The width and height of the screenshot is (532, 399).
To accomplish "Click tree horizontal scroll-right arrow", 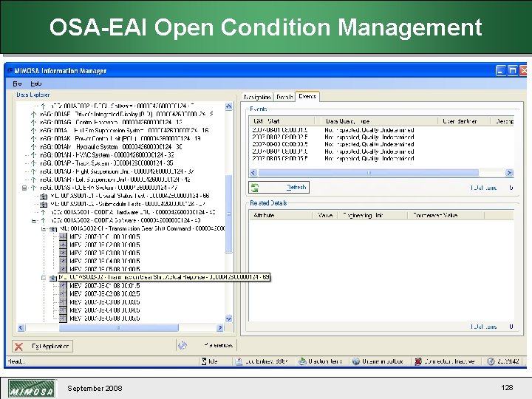I will coord(220,328).
